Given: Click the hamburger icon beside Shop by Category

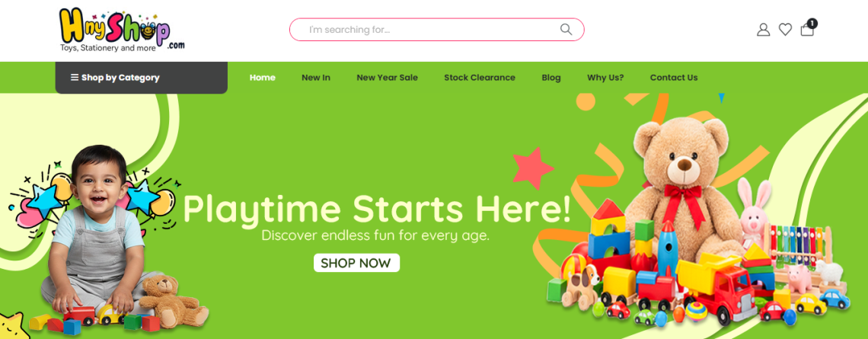Looking at the screenshot, I should tap(74, 78).
